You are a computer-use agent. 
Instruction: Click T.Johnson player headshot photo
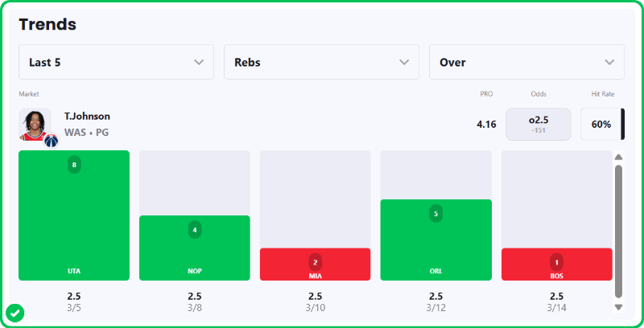tap(34, 123)
